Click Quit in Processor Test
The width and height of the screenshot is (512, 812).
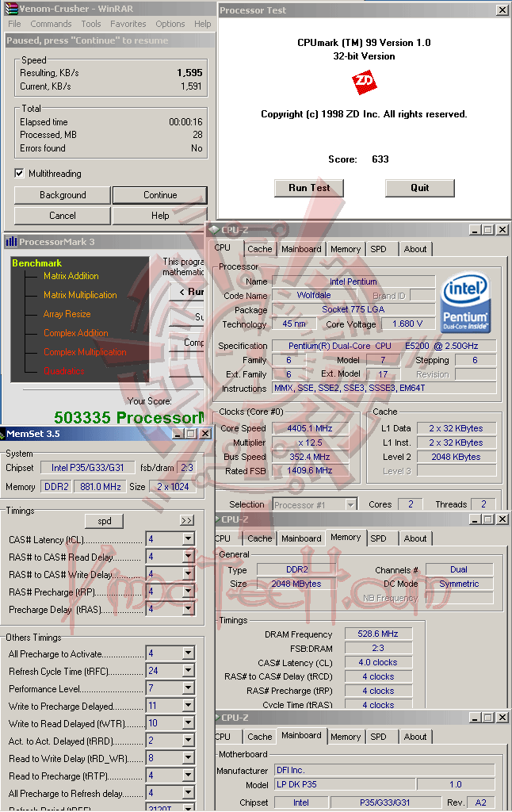(420, 188)
